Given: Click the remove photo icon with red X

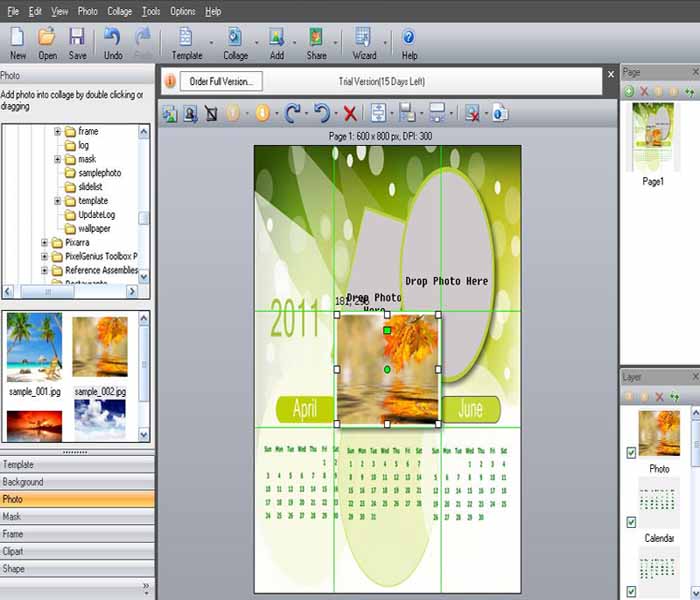Looking at the screenshot, I should (472, 113).
